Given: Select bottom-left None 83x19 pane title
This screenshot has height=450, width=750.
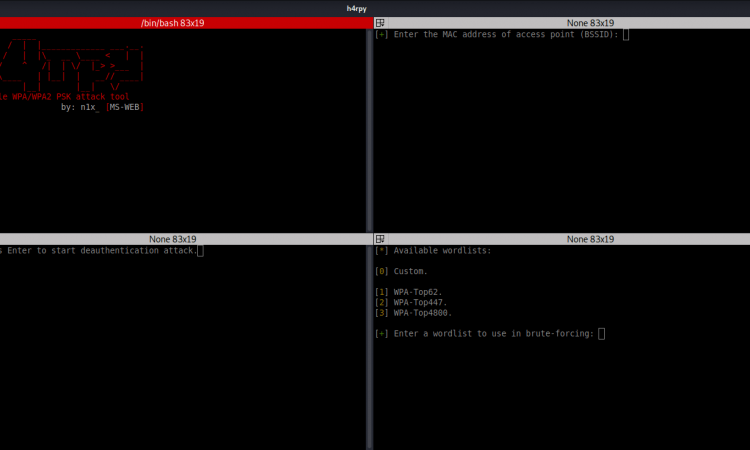Looking at the screenshot, I should pos(173,239).
